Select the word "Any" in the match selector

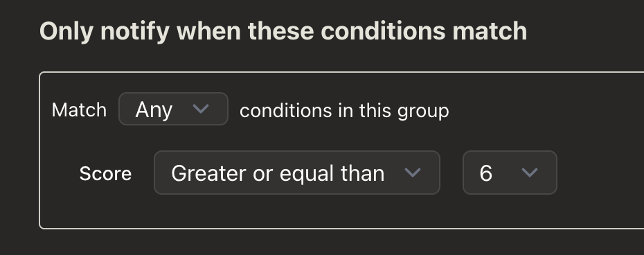[154, 109]
